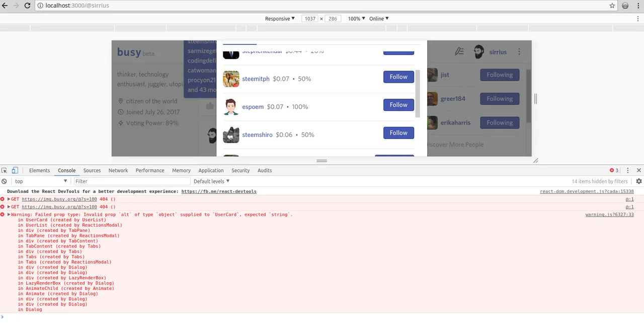Click the bolt icon by Voting Power

pos(121,123)
